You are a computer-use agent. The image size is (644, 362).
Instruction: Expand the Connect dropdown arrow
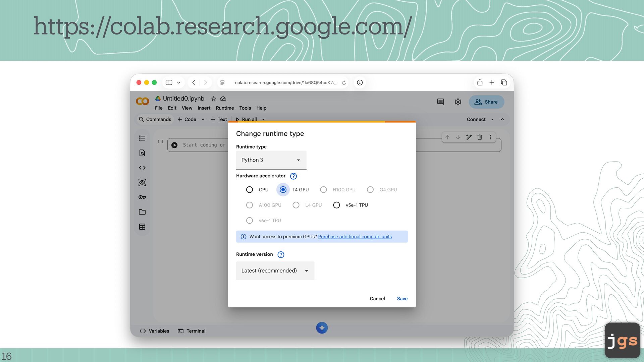492,119
